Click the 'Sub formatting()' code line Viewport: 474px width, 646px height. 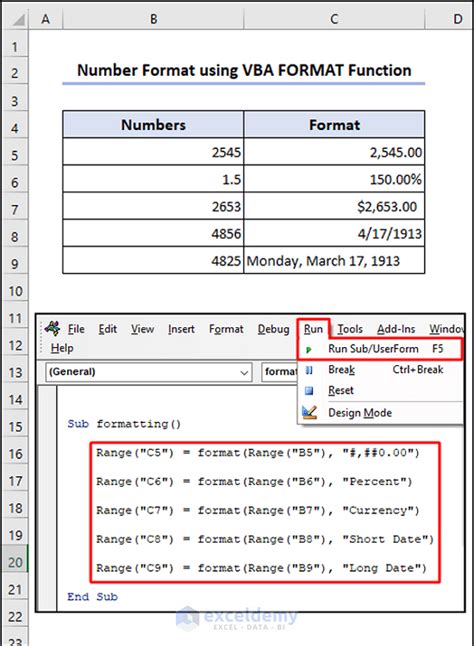tap(124, 424)
